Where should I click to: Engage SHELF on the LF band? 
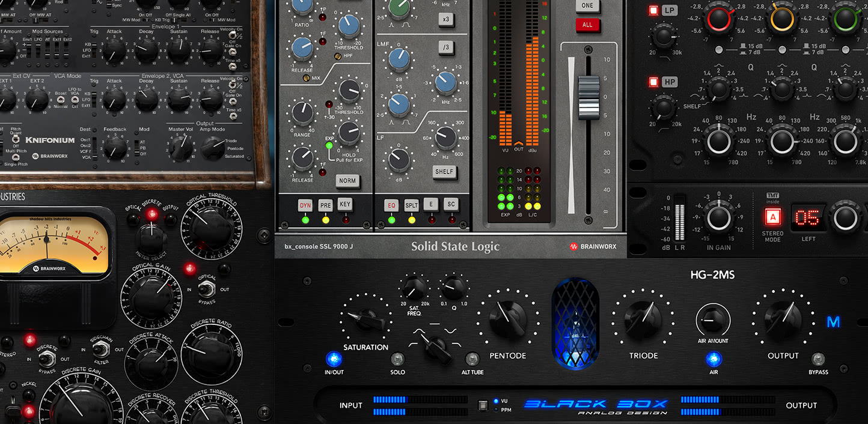tap(444, 172)
